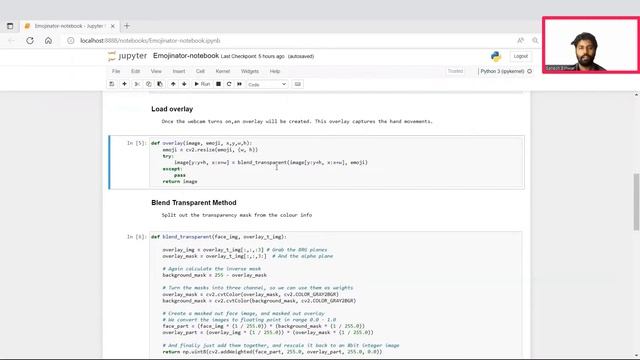This screenshot has width=640, height=360.
Task: Open the Kernel menu
Action: click(x=223, y=71)
